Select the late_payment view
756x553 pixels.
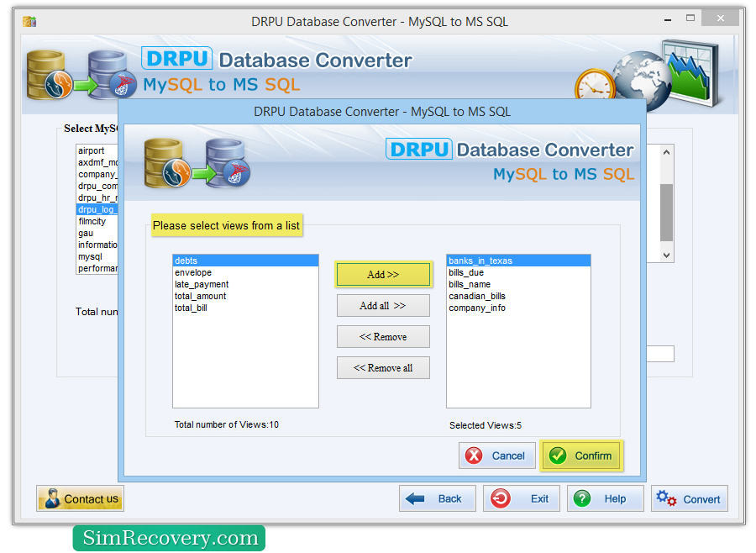tap(245, 284)
